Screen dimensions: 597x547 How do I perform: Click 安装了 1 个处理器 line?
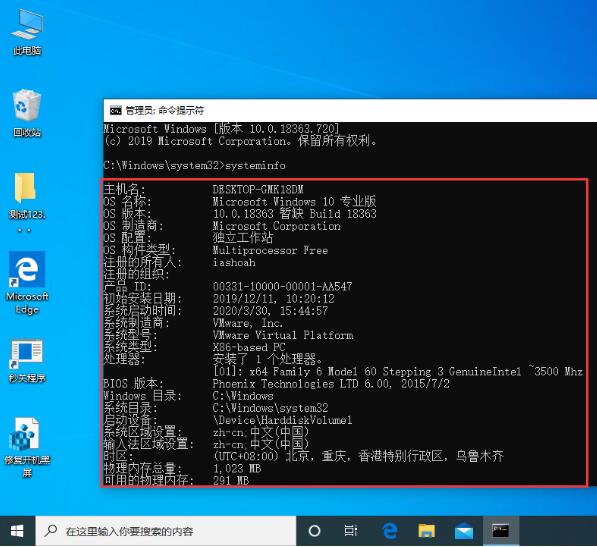tap(267, 359)
